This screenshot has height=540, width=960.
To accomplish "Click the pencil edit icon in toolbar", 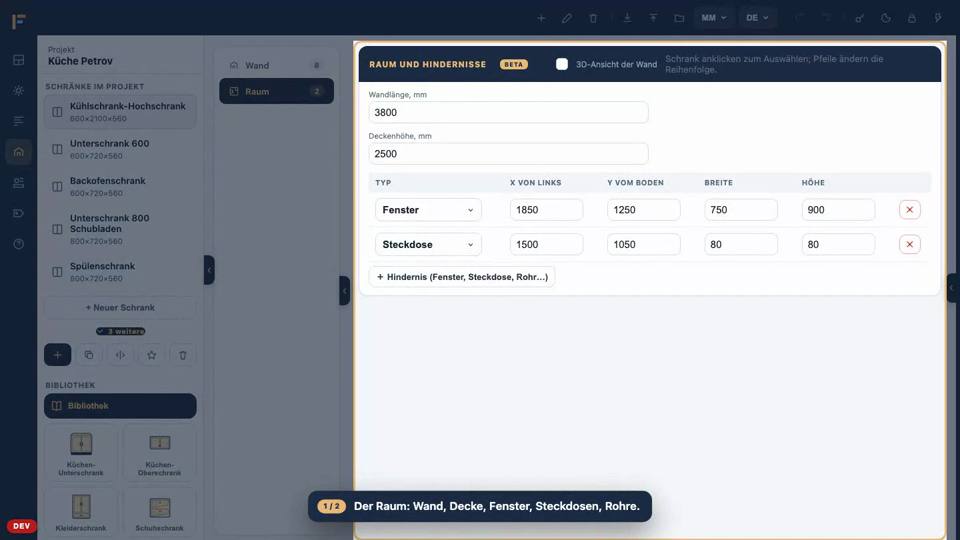I will click(x=567, y=18).
